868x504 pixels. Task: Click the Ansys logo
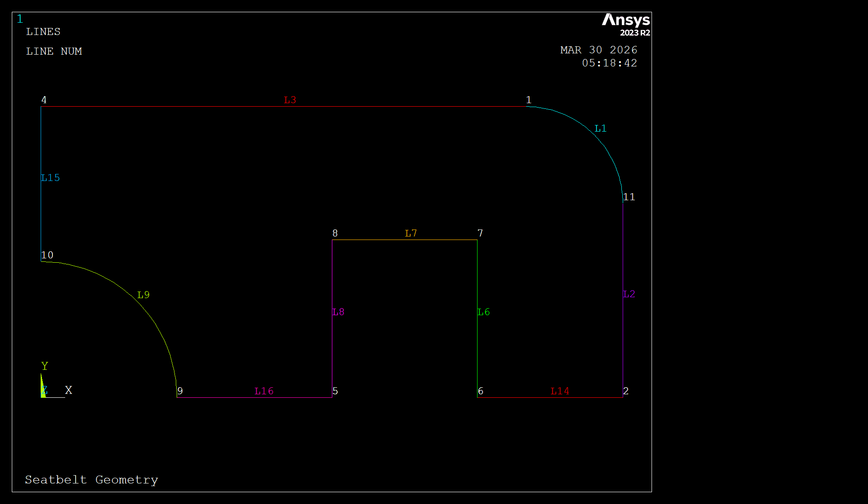[x=625, y=24]
